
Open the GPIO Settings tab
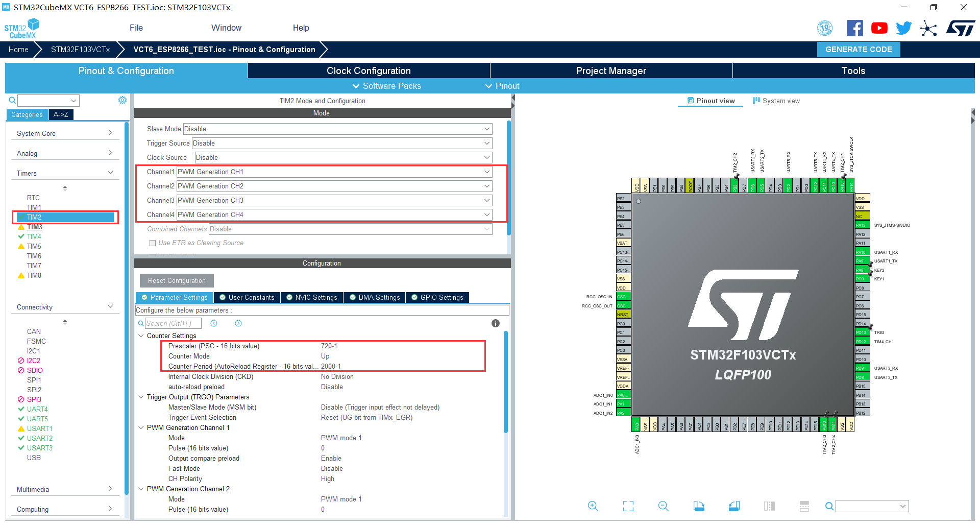437,297
